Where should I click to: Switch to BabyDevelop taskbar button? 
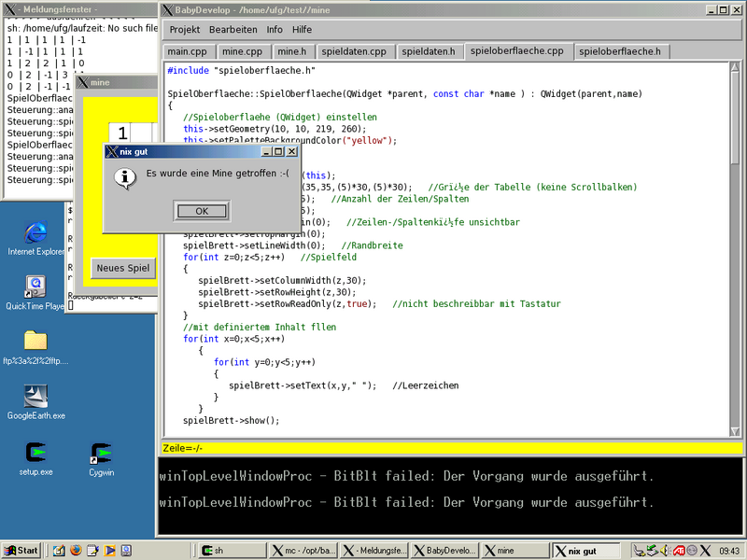[x=445, y=551]
